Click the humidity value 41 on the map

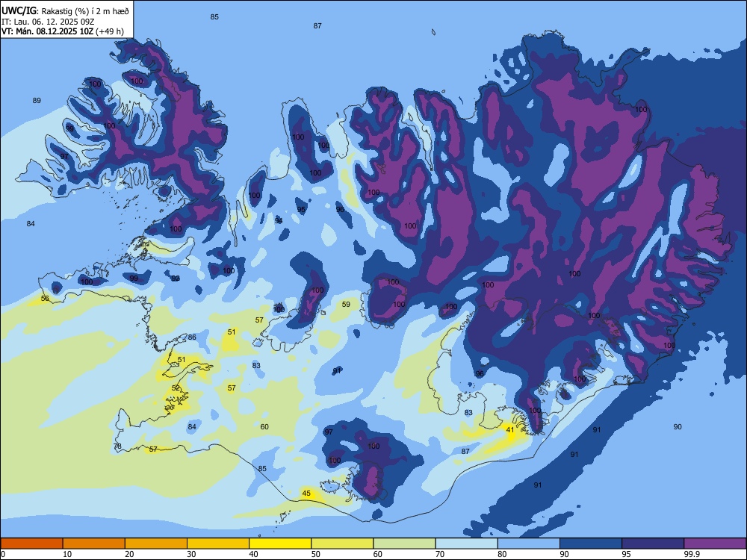(x=510, y=430)
